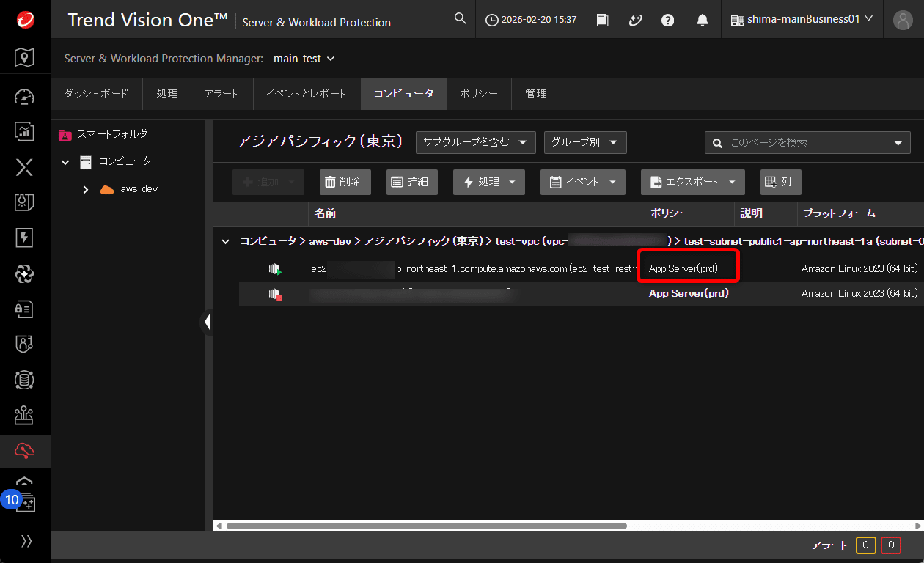924x563 pixels.
Task: Open the user profile avatar icon
Action: (x=903, y=20)
